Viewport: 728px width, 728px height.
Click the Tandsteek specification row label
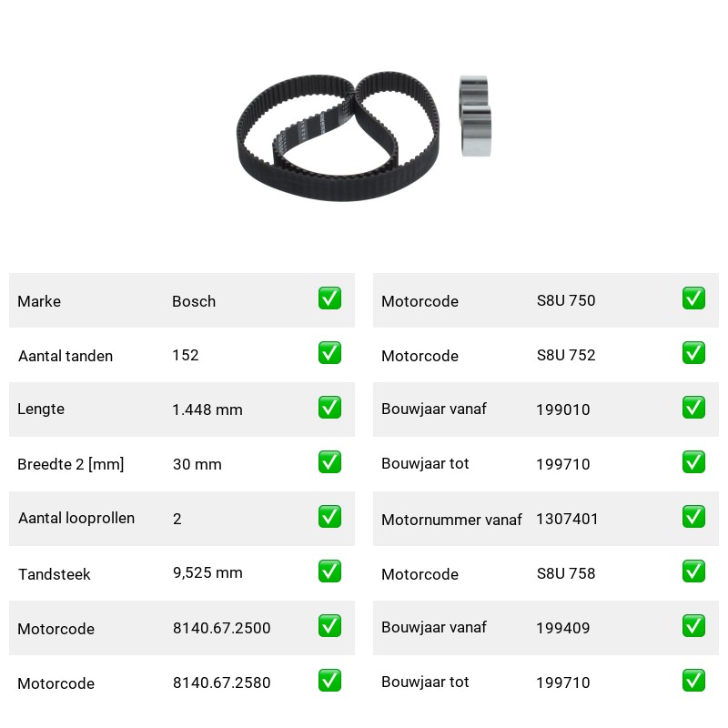click(55, 574)
